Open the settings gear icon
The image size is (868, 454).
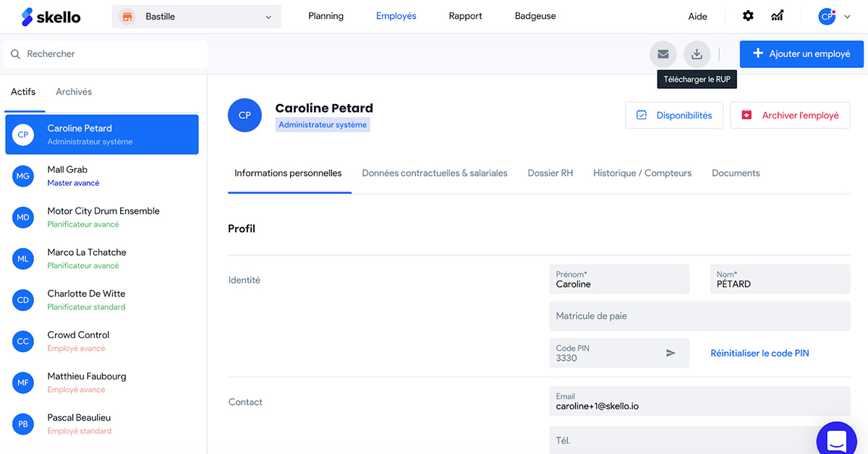(x=748, y=16)
